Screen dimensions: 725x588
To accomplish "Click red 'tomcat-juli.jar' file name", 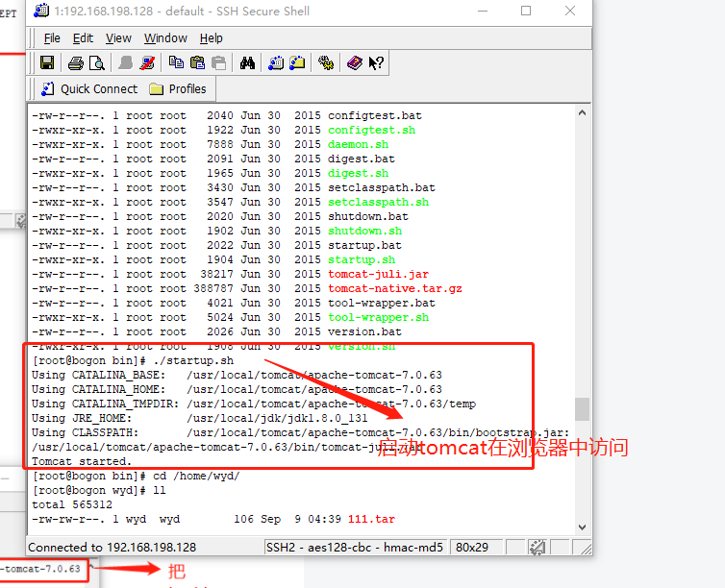I will 378,275.
